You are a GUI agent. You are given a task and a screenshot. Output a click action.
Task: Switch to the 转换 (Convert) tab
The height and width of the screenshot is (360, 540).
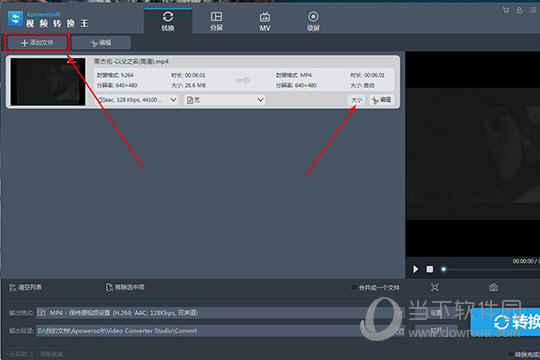click(x=168, y=21)
